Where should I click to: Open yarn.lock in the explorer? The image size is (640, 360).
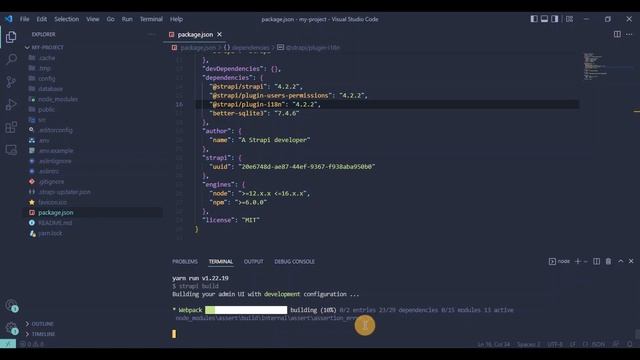50,233
